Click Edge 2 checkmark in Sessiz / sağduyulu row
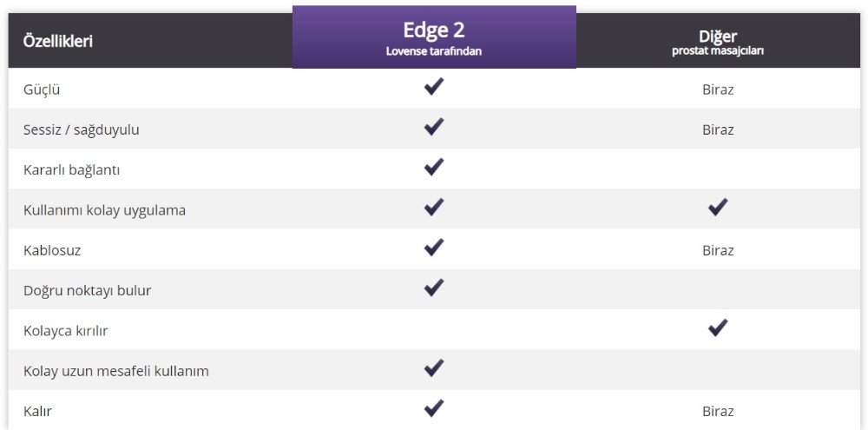The height and width of the screenshot is (430, 868). 434,127
